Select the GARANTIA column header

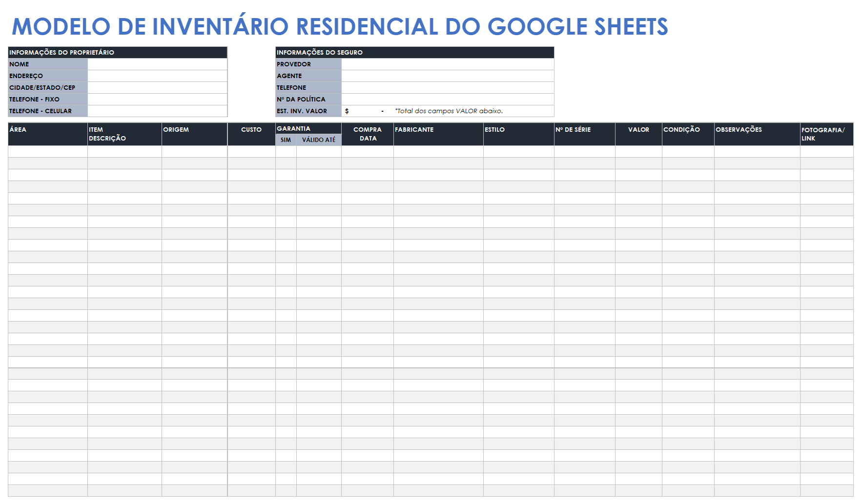(308, 128)
